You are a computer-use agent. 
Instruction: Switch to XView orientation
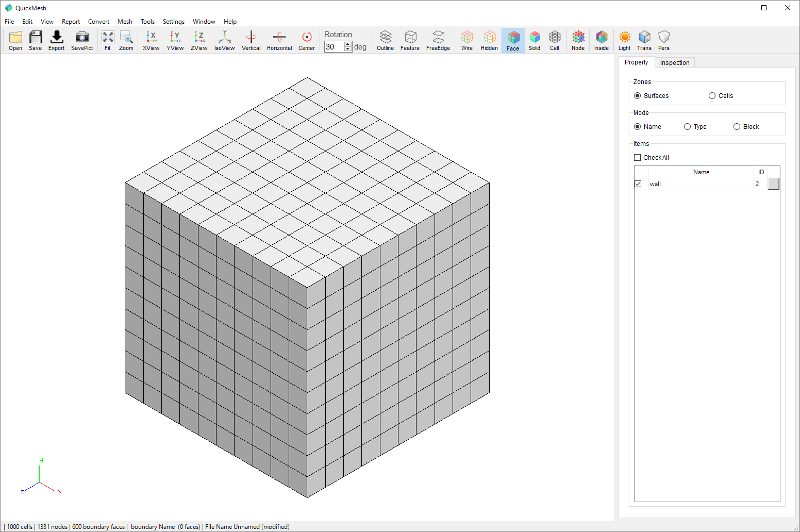click(x=151, y=40)
